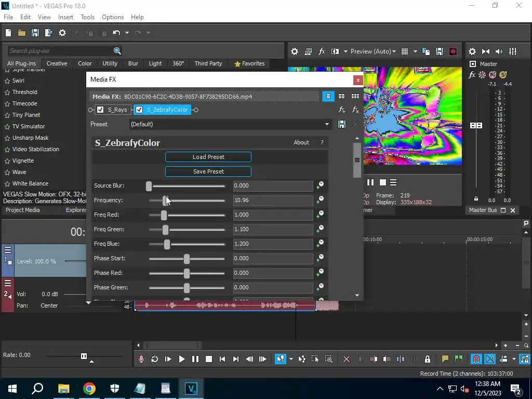Select the TV Simulator plug-in
Image resolution: width=532 pixels, height=399 pixels.
coord(29,127)
